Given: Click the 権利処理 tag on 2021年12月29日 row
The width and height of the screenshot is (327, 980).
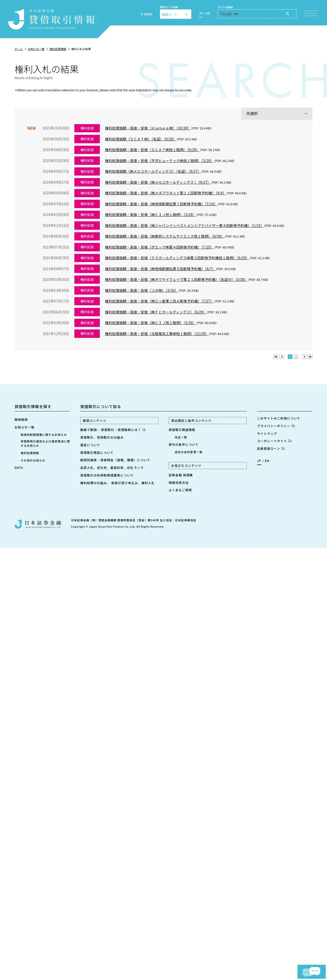Looking at the screenshot, I should 87,334.
